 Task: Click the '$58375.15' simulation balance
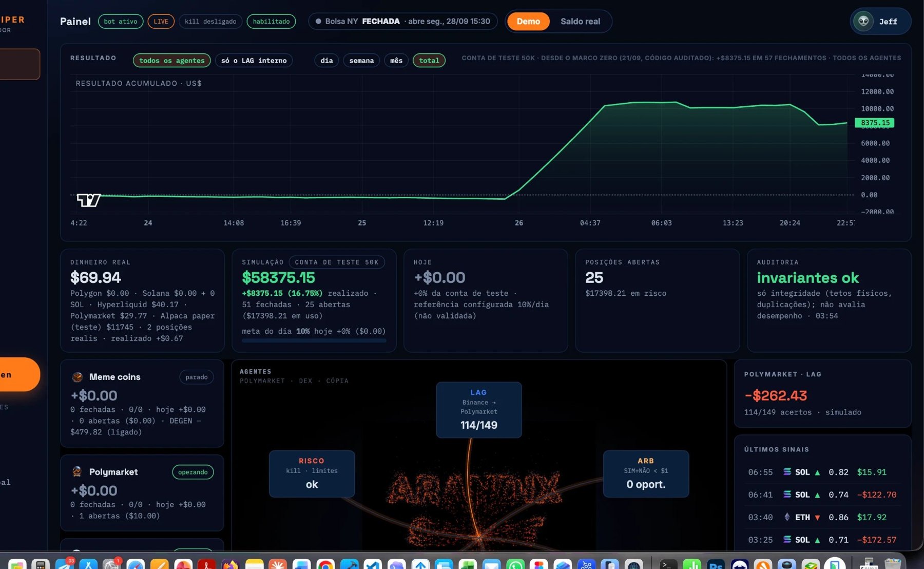click(279, 278)
